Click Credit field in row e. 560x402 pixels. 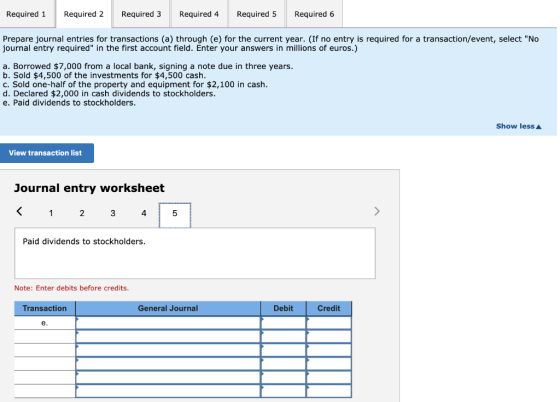329,323
